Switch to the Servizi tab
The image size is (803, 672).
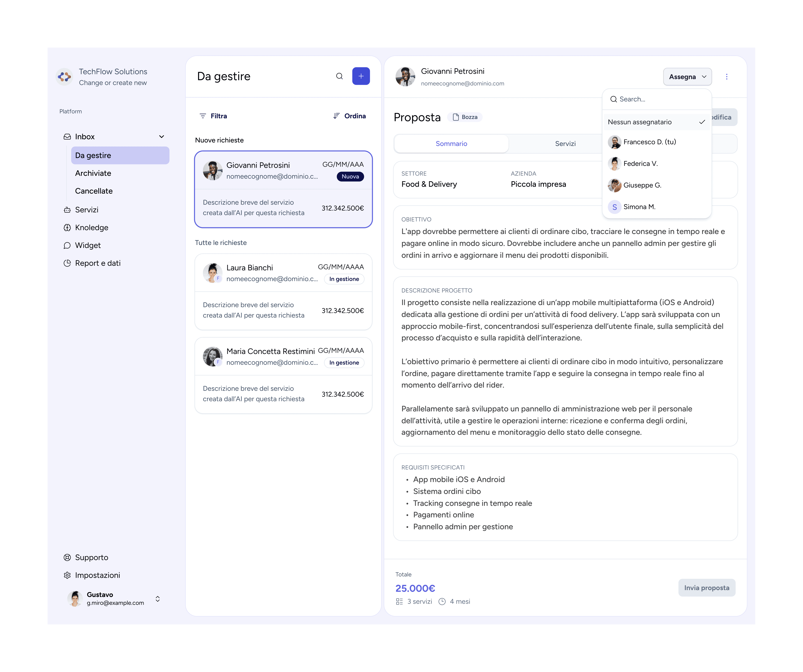pyautogui.click(x=565, y=144)
